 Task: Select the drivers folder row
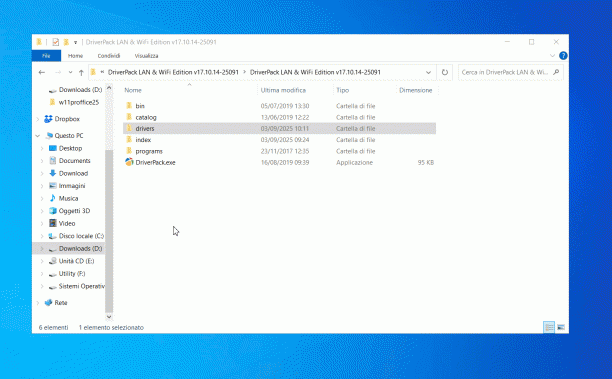(279, 128)
